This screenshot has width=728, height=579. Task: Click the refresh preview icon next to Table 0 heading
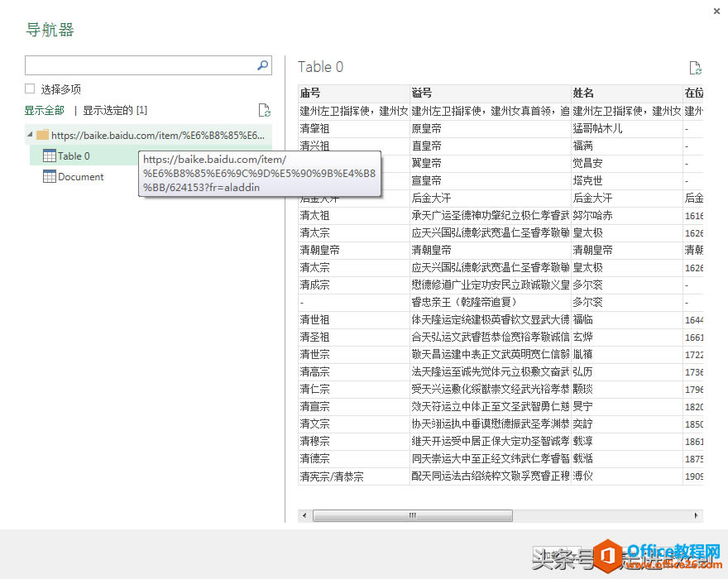[695, 68]
